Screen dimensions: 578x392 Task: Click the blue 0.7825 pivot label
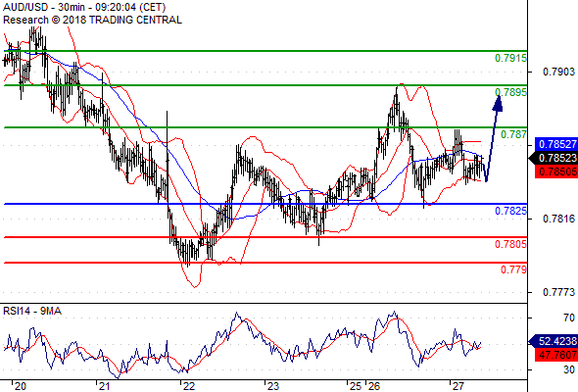511,211
